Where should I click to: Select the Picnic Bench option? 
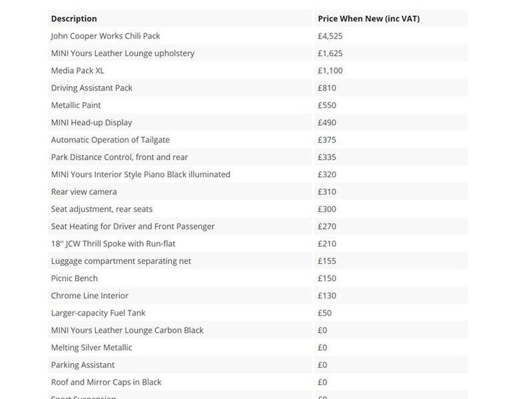click(x=74, y=278)
